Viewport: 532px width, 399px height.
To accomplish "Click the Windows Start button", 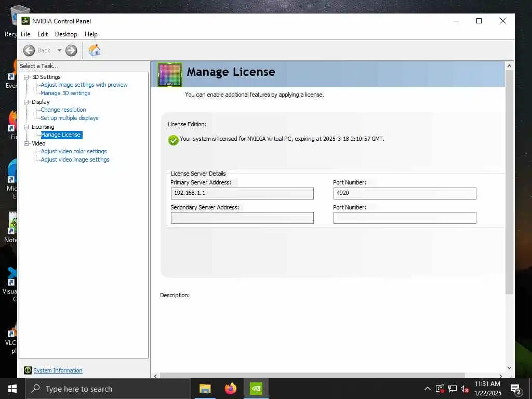I will pyautogui.click(x=12, y=389).
